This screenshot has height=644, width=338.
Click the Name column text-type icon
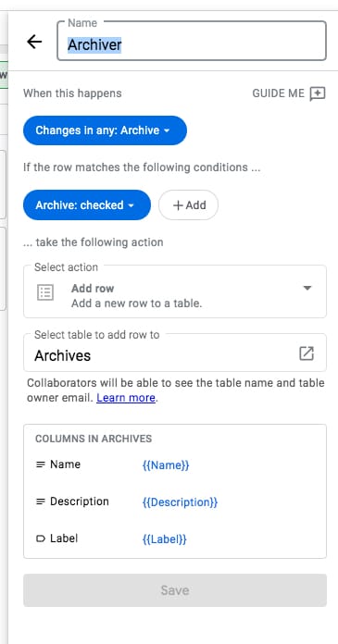tap(41, 464)
